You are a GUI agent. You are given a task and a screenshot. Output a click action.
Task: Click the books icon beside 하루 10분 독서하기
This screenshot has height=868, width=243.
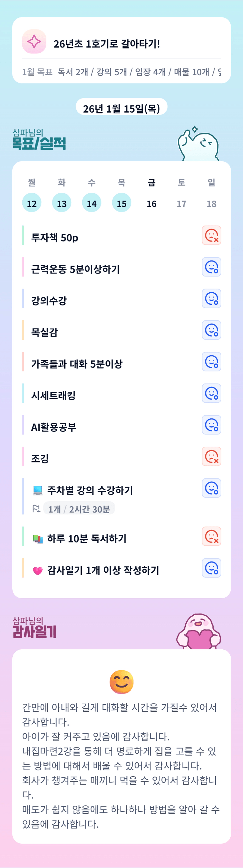tap(38, 539)
